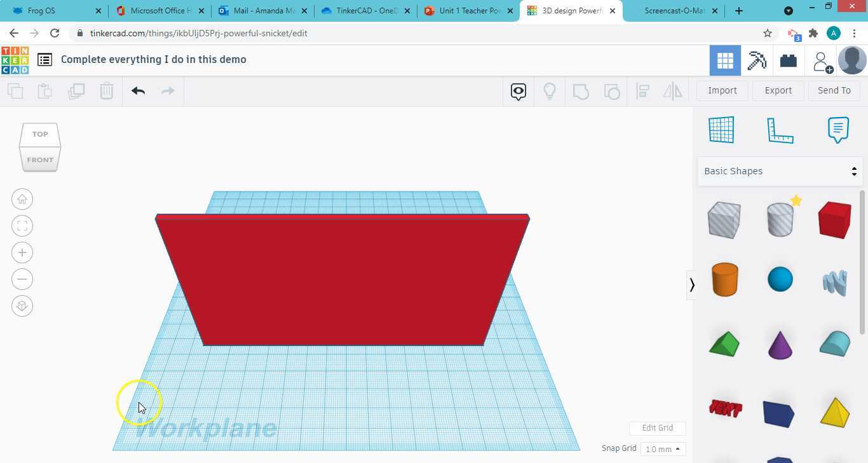Screen dimensions: 868x463
Task: Click the Home view icon
Action: point(22,198)
